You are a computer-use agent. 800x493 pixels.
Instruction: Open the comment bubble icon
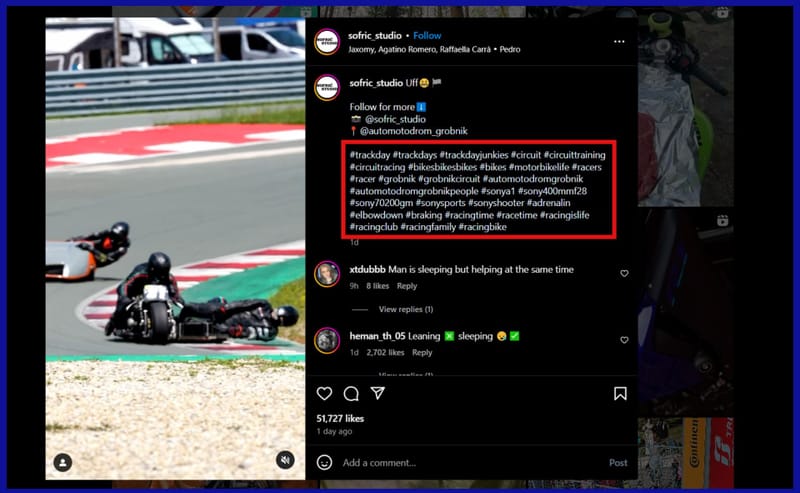(x=351, y=393)
